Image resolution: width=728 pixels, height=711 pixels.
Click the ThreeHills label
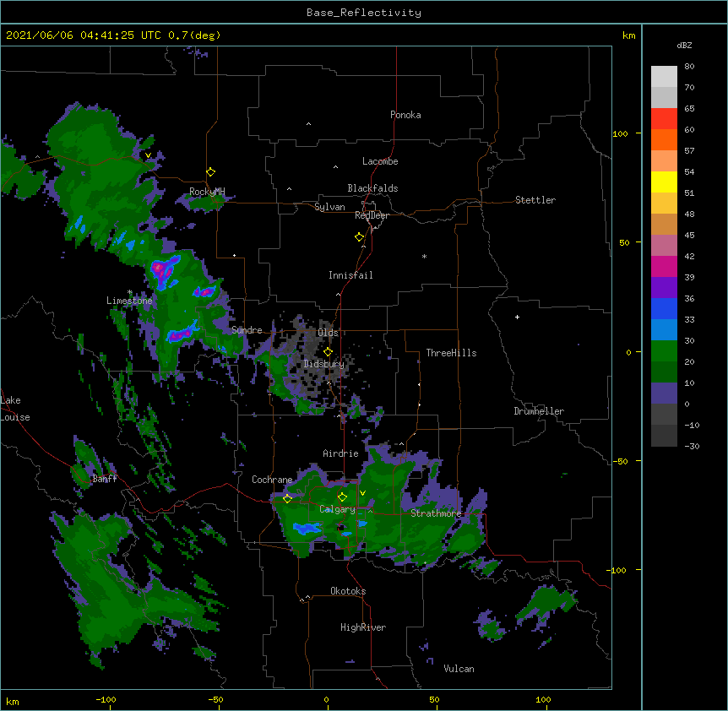coord(451,353)
